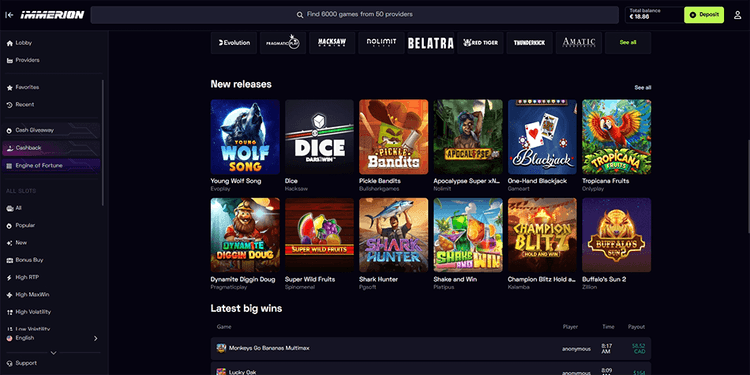Open Pickle Bandits game thumbnail

coord(394,137)
